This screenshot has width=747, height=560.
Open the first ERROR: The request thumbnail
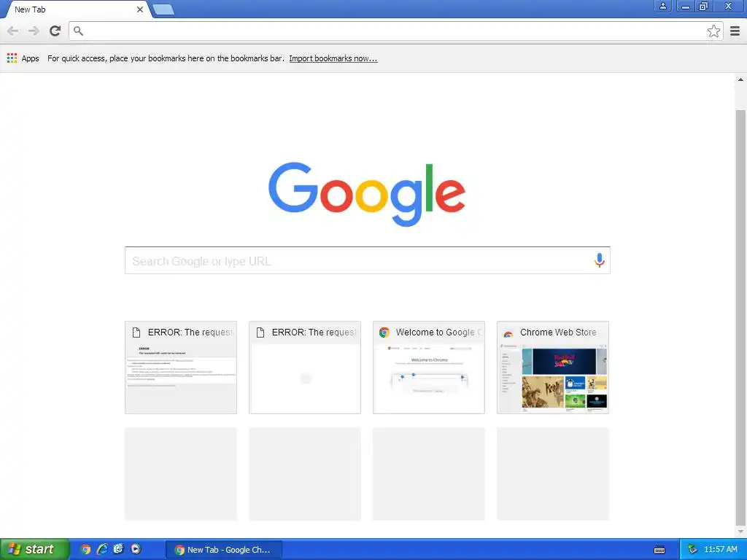pos(181,367)
